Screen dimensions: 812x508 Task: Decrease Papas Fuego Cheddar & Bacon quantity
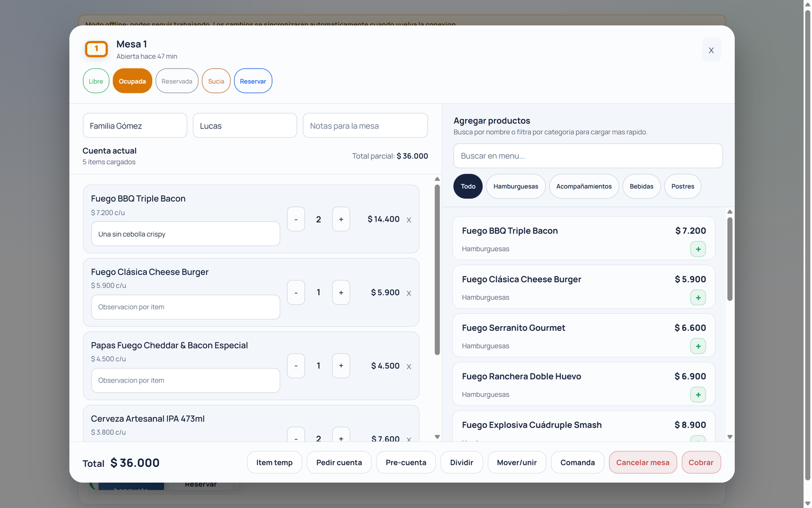(296, 366)
